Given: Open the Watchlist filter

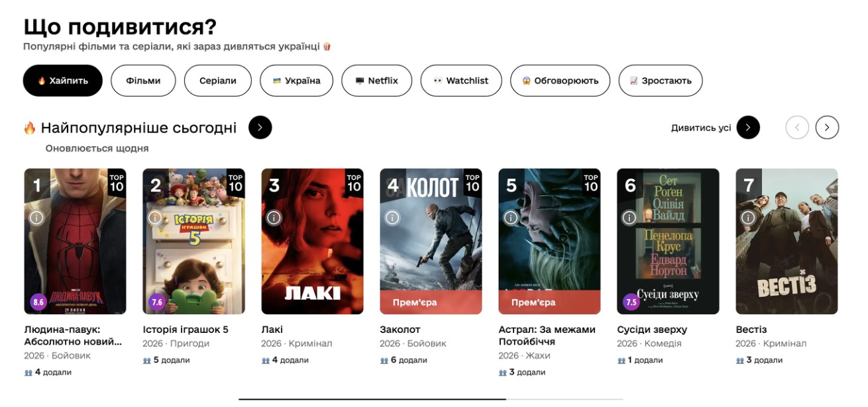Looking at the screenshot, I should coord(461,81).
